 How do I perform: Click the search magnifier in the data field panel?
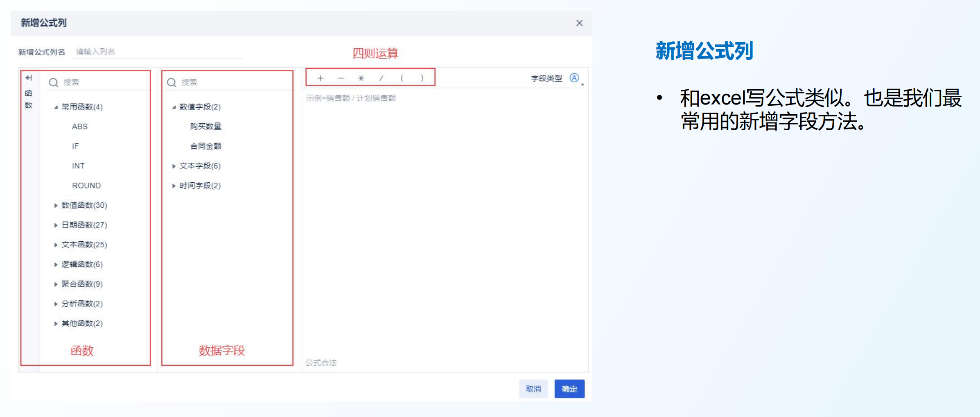pos(171,82)
